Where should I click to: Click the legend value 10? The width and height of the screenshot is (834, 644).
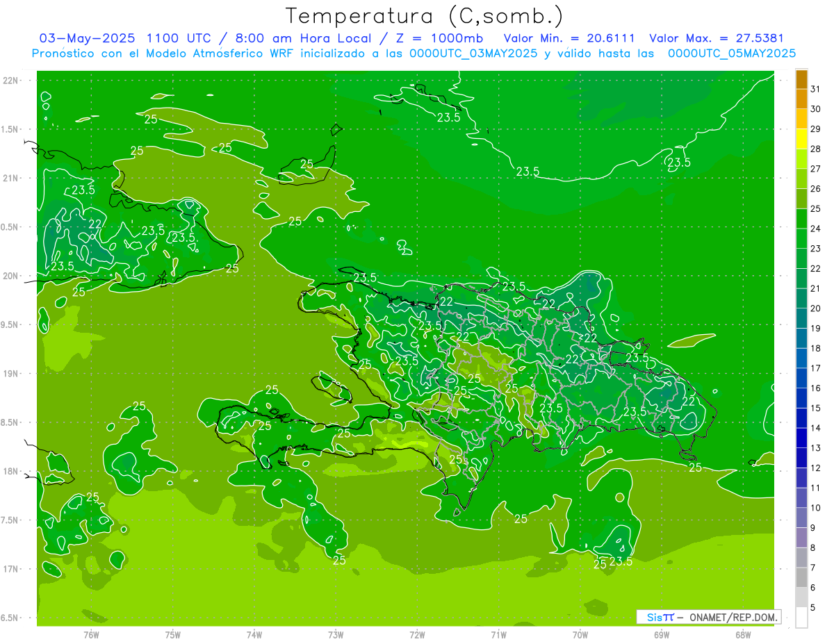(x=815, y=508)
